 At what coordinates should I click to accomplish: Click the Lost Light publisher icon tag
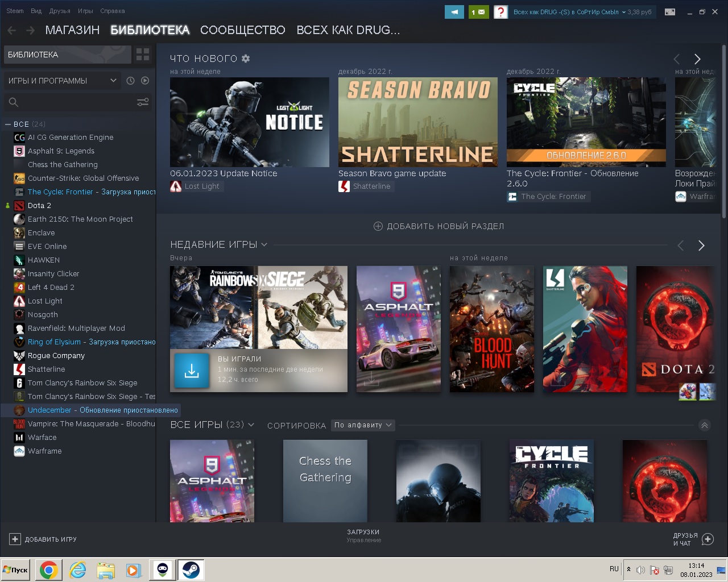(196, 186)
